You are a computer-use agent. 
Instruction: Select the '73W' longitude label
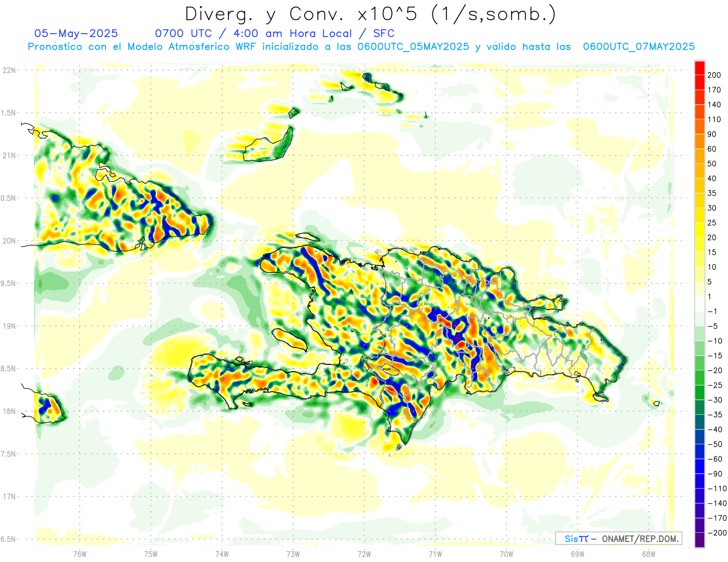click(293, 554)
